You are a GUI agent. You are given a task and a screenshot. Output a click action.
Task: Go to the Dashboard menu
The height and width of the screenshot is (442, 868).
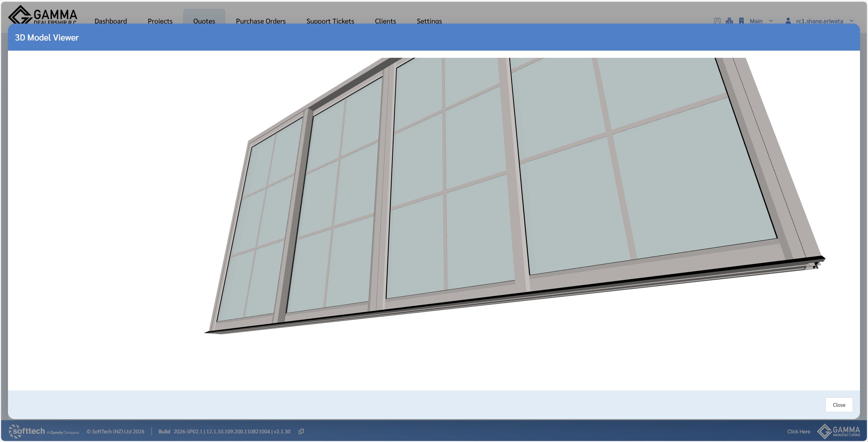pos(111,21)
